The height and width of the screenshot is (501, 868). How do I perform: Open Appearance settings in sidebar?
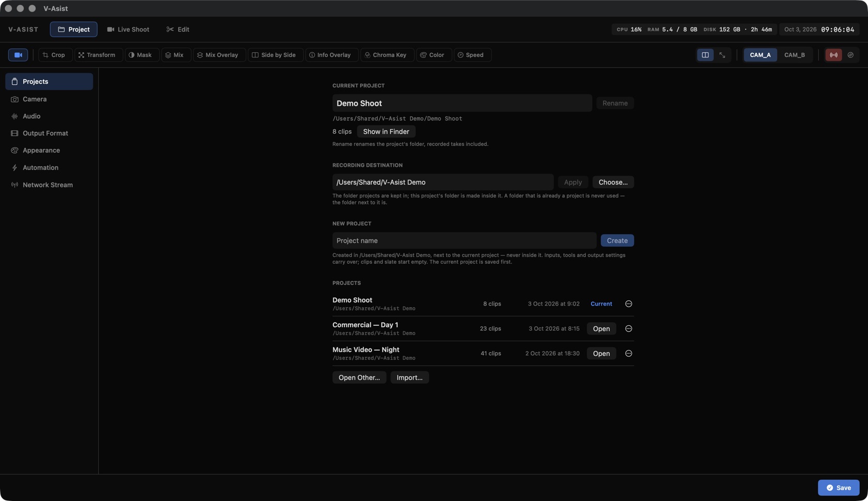pos(49,150)
